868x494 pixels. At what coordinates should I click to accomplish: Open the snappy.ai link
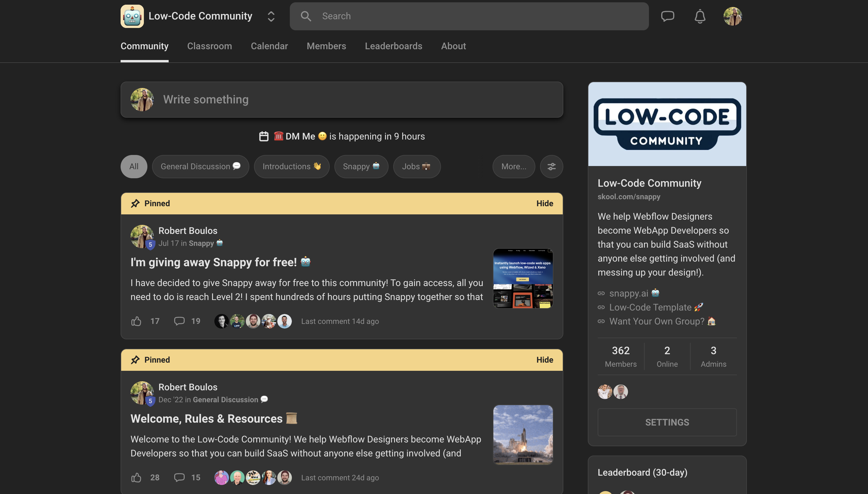click(x=629, y=293)
